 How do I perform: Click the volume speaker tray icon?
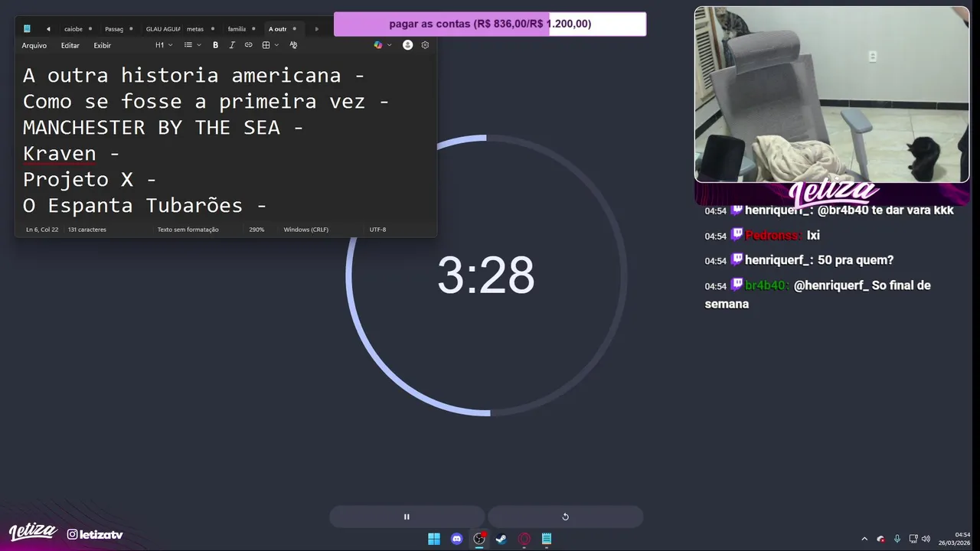pos(926,539)
